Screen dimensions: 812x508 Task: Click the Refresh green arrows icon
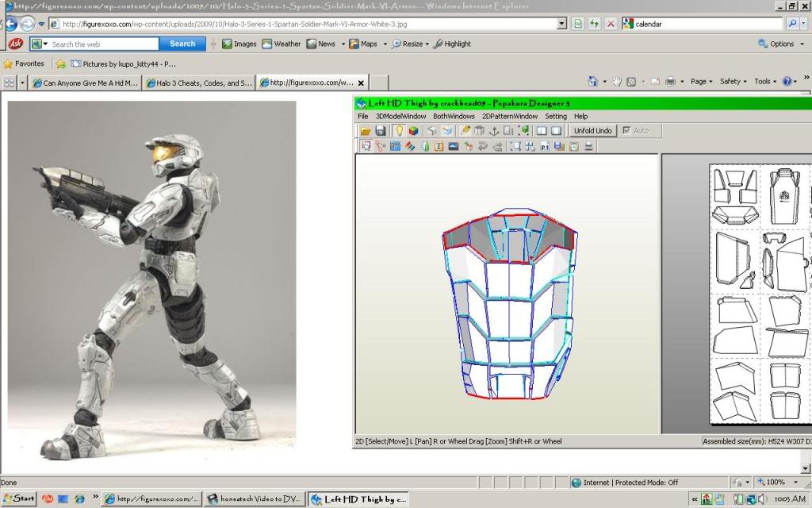(594, 24)
